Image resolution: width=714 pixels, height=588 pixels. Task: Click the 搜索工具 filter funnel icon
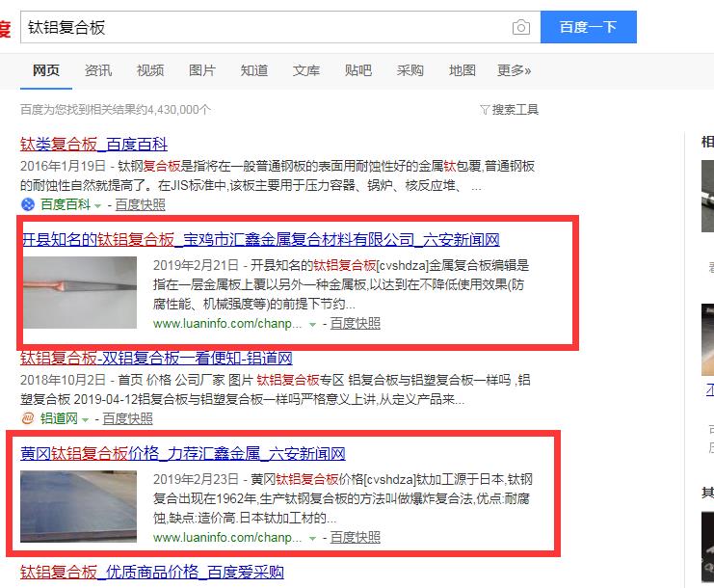pos(485,110)
